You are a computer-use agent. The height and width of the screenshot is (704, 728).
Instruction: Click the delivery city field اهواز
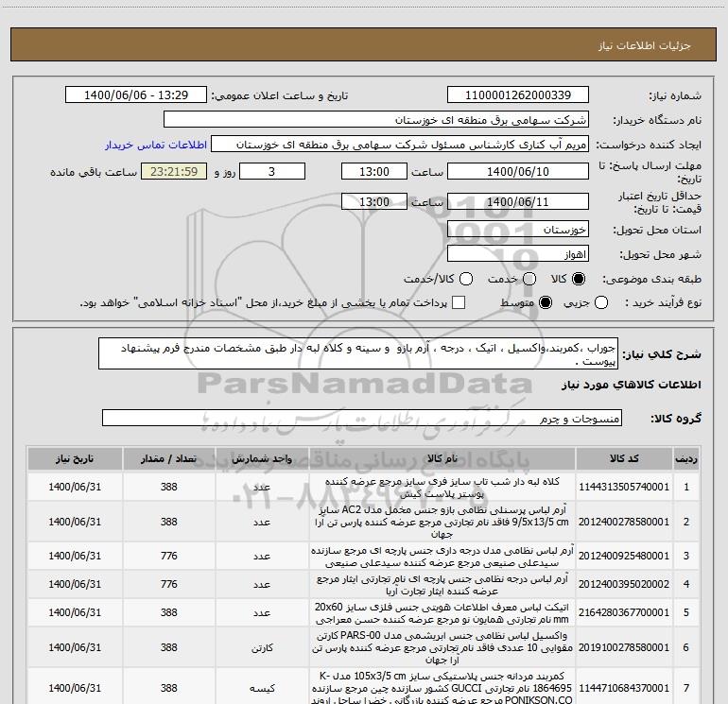click(x=517, y=254)
